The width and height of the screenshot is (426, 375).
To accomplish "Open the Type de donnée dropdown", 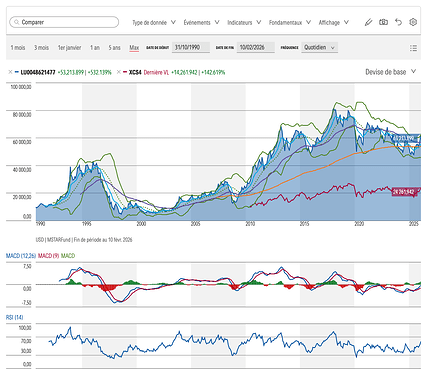I will coord(154,22).
